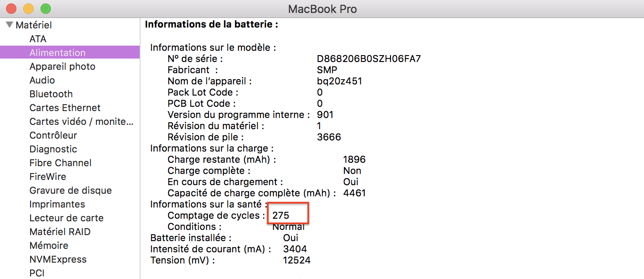The height and width of the screenshot is (279, 644).
Task: Click the battery serial number value
Action: coord(369,59)
